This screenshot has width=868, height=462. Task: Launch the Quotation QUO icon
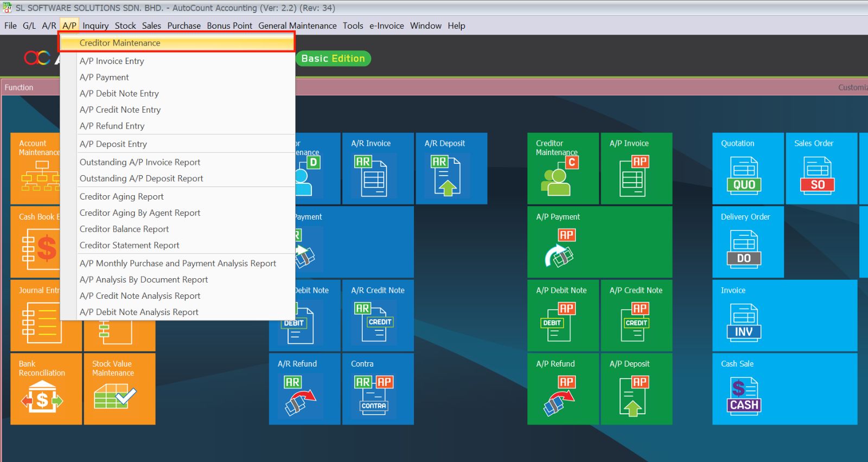[x=744, y=176]
